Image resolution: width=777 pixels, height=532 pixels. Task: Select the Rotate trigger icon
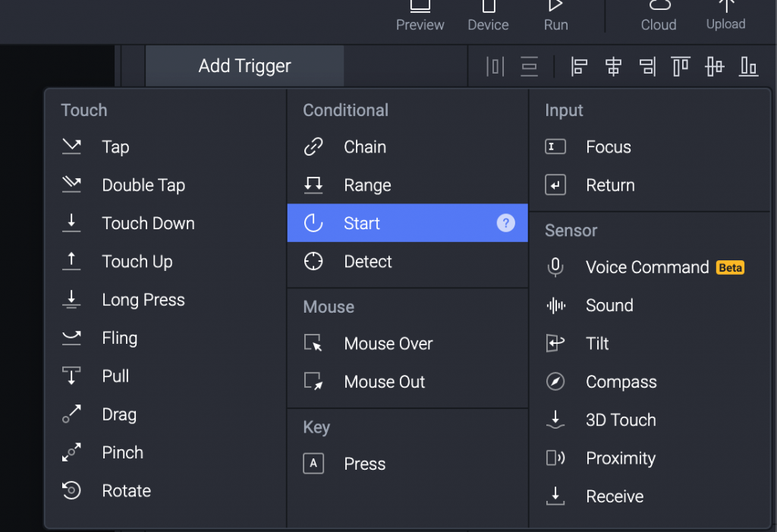[x=71, y=491]
